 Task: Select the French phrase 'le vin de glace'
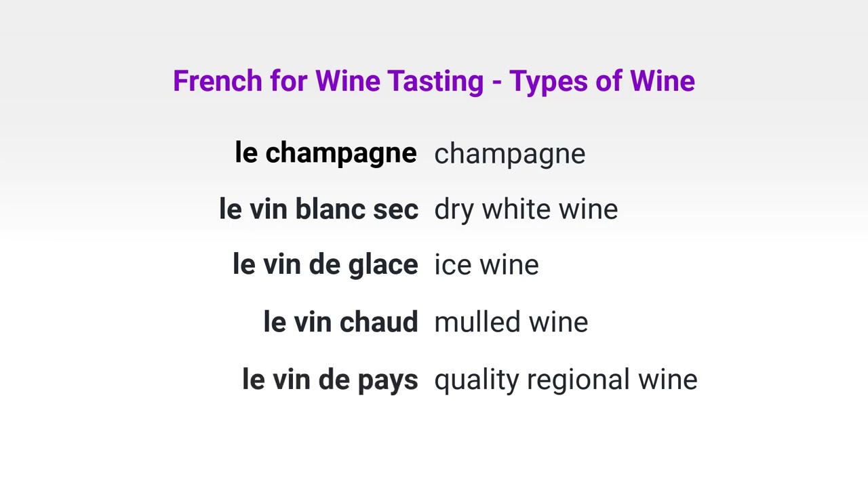[325, 265]
